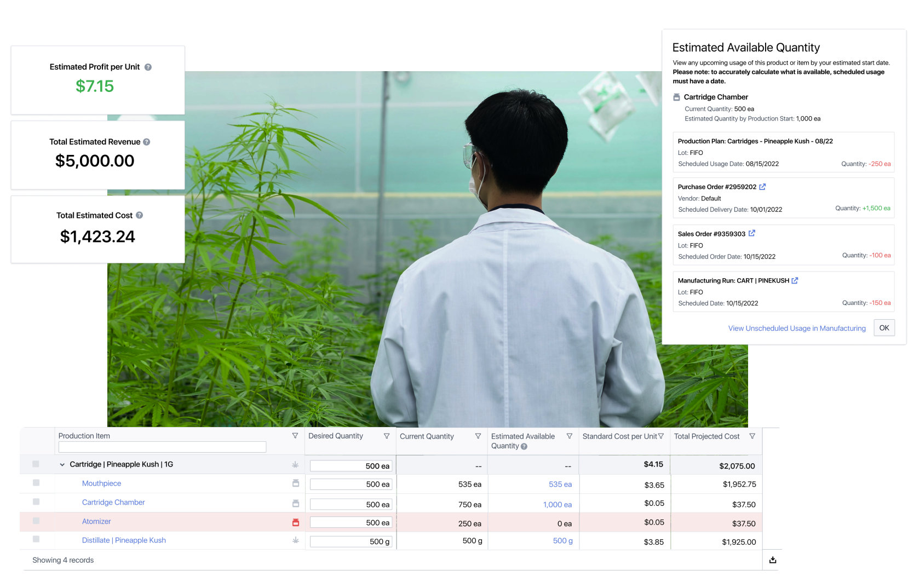Click the Production Item search field
Viewport: 908px width, 588px height.
[162, 447]
